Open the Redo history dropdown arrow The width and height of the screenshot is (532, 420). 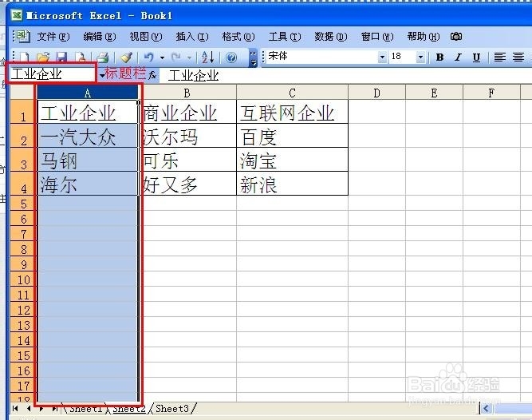189,57
